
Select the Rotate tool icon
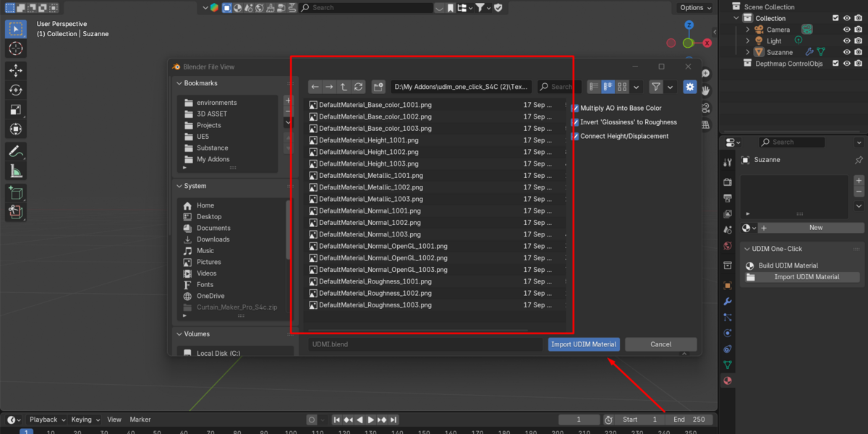pos(15,90)
